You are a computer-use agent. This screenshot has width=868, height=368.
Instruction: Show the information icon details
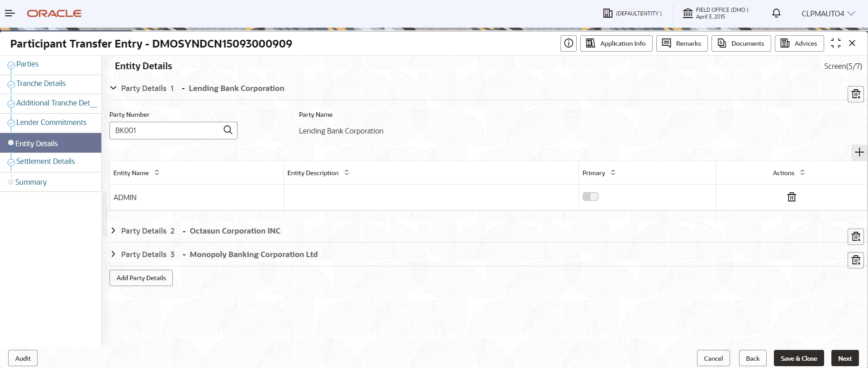[x=569, y=43]
